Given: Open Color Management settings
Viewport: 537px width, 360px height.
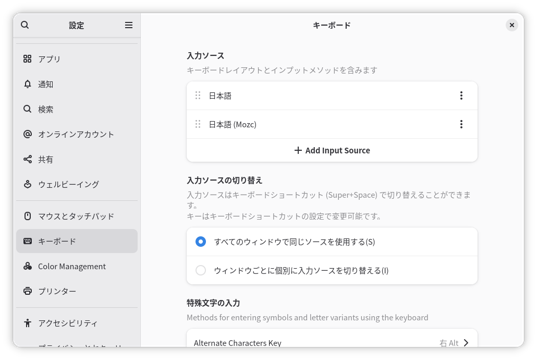Looking at the screenshot, I should click(x=77, y=266).
